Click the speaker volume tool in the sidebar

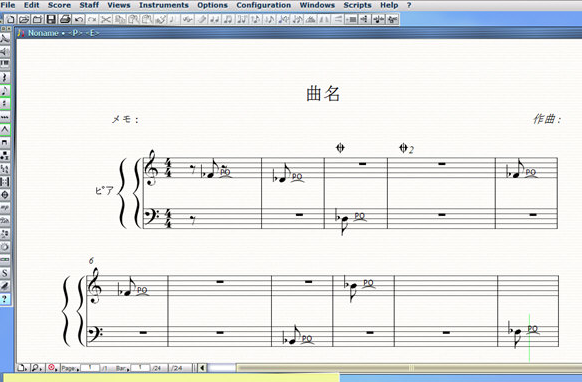(x=5, y=51)
